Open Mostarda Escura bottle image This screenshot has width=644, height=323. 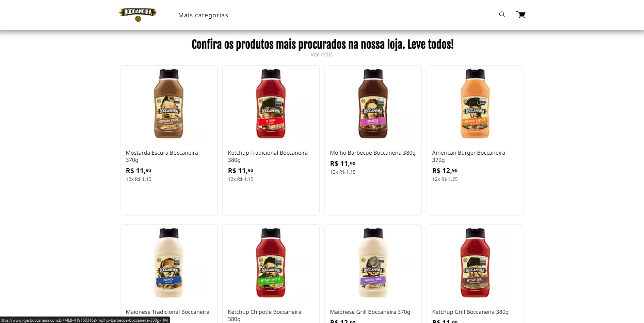point(169,104)
